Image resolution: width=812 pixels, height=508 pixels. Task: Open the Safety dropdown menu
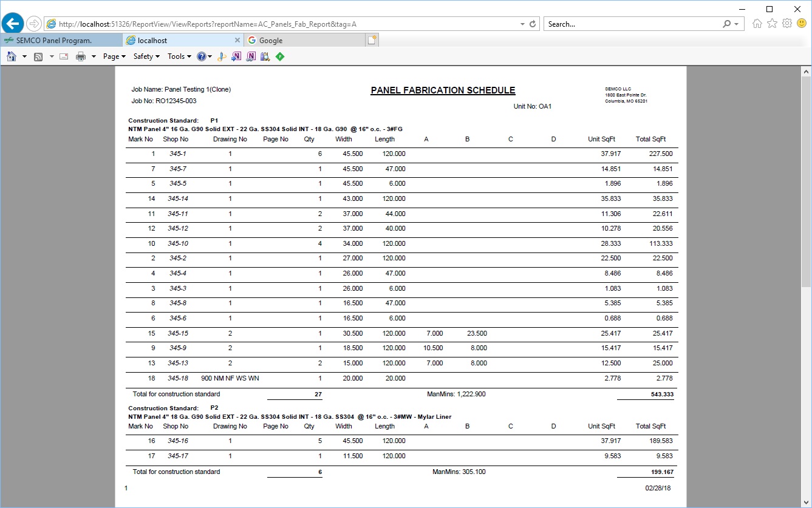coord(146,56)
